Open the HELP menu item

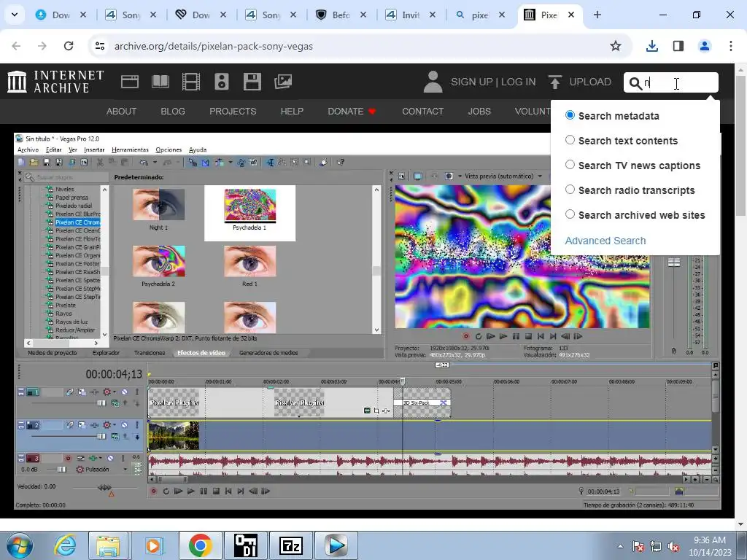click(x=292, y=112)
